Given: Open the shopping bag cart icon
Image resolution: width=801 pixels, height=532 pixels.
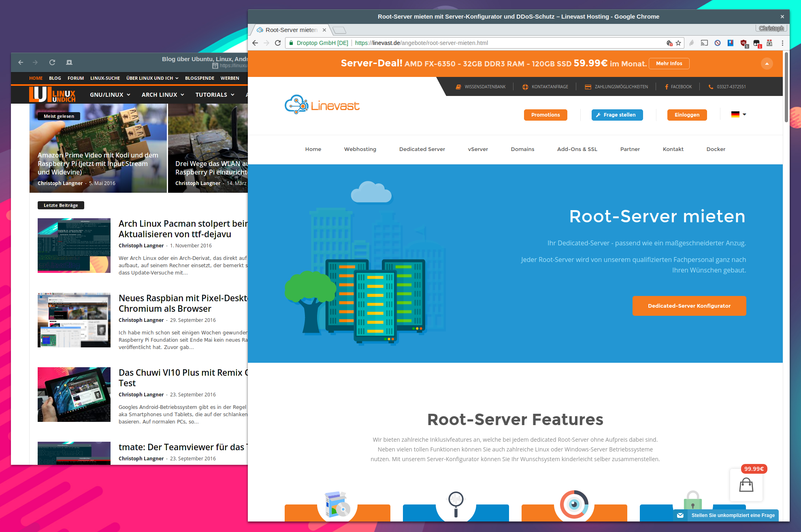Looking at the screenshot, I should 746,485.
